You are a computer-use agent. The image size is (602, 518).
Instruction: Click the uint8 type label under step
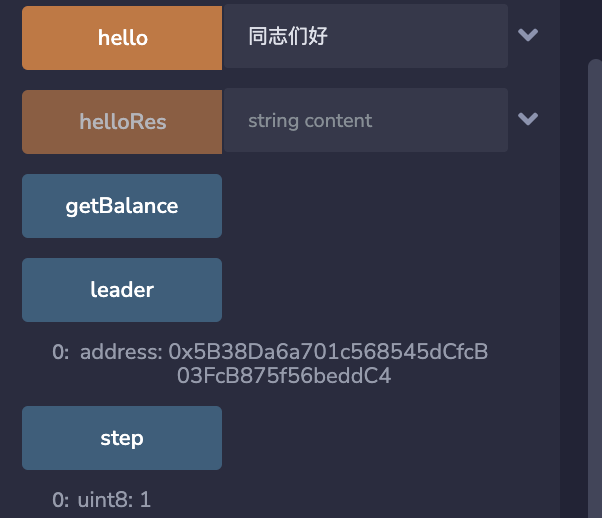pos(105,500)
